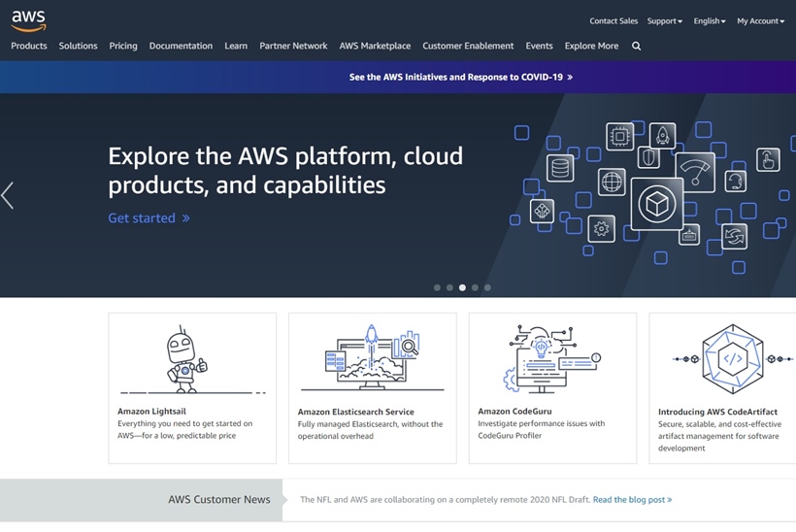
Task: Click the shield icon in hero graphic
Action: 648,157
